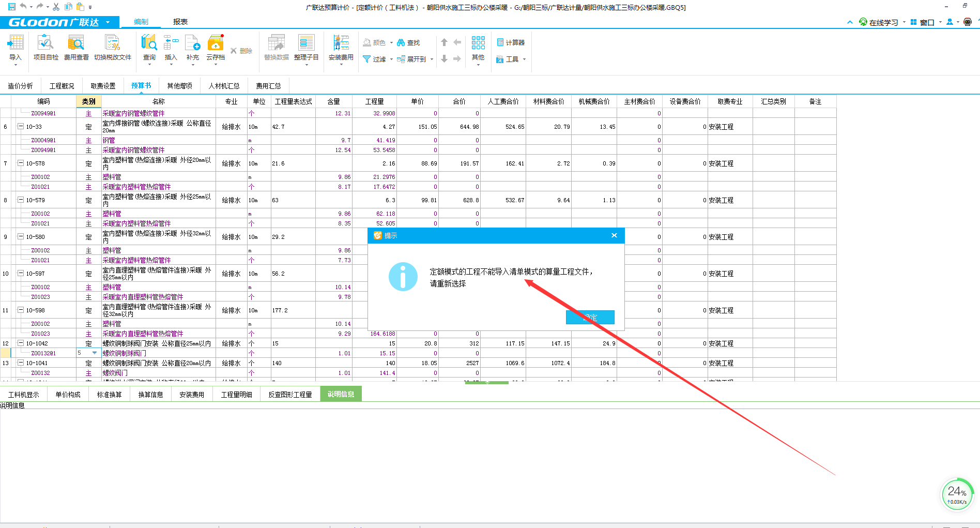Close the 提示 dialog with X
The width and height of the screenshot is (980, 528).
(614, 235)
